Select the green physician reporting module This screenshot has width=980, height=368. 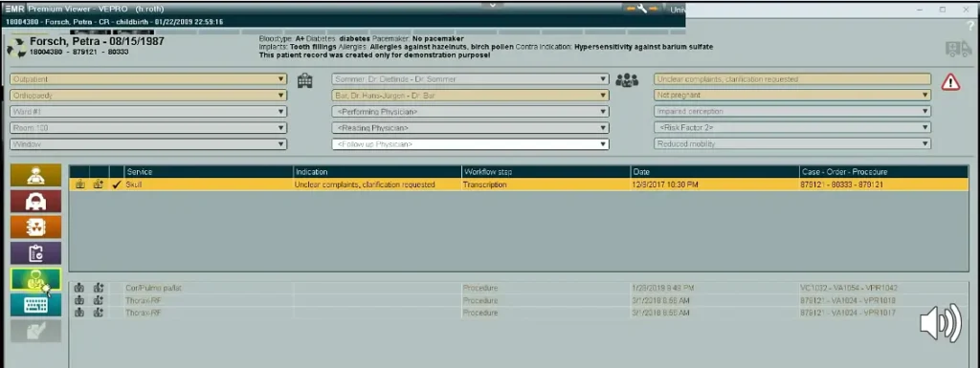[35, 279]
